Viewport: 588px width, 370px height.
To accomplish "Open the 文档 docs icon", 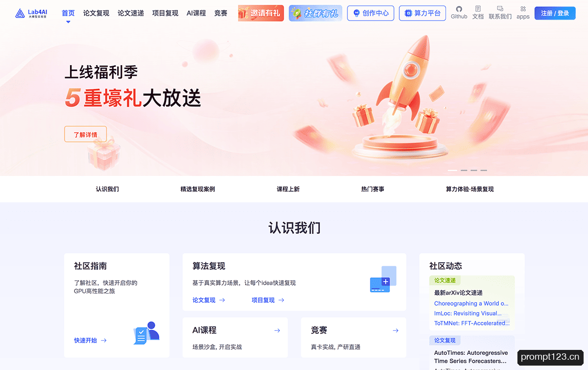I will point(478,13).
